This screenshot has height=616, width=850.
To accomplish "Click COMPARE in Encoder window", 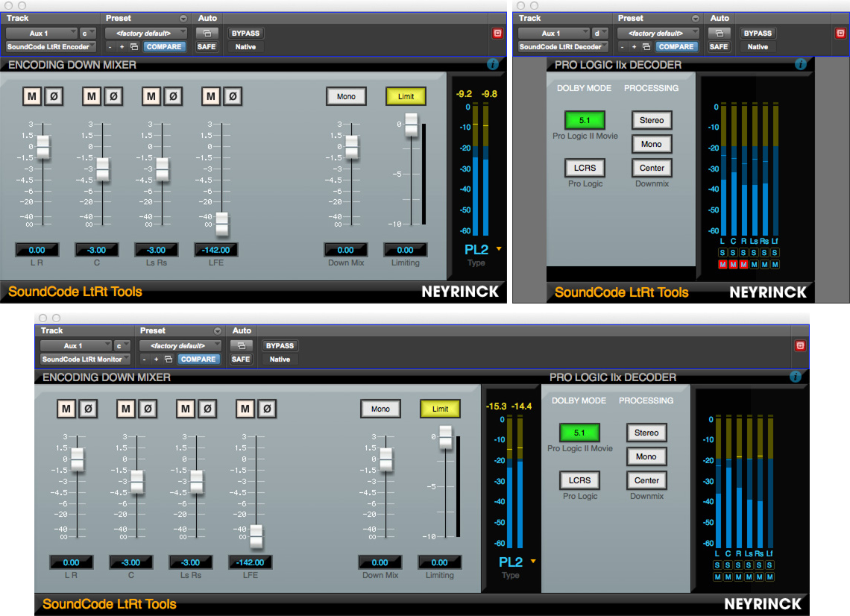I will click(164, 47).
